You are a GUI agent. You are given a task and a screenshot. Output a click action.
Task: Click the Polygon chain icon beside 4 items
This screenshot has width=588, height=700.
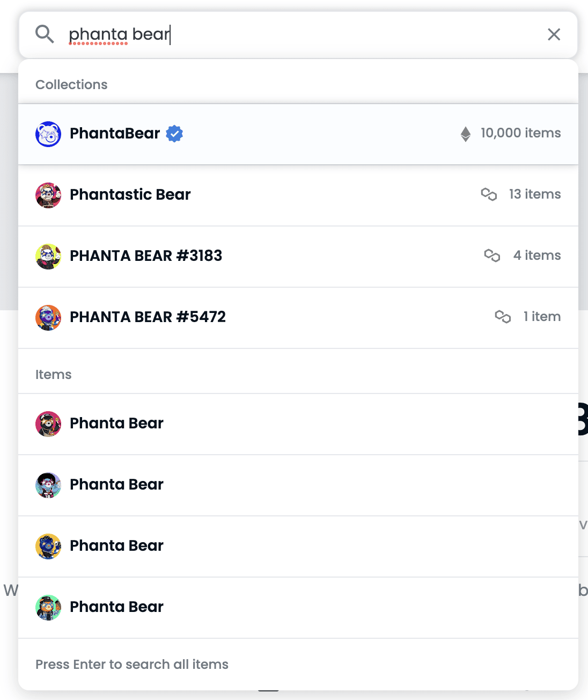click(x=492, y=255)
